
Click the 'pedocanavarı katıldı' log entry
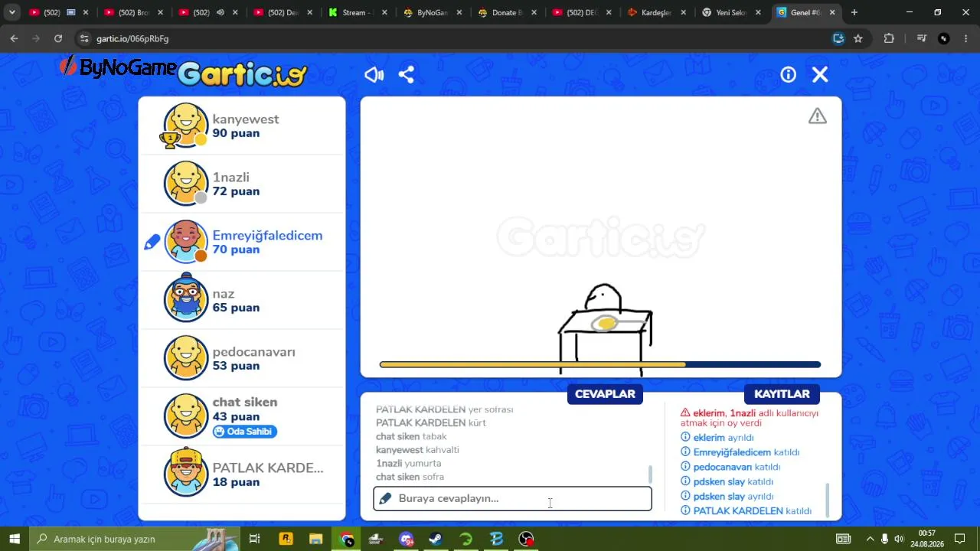pos(730,467)
